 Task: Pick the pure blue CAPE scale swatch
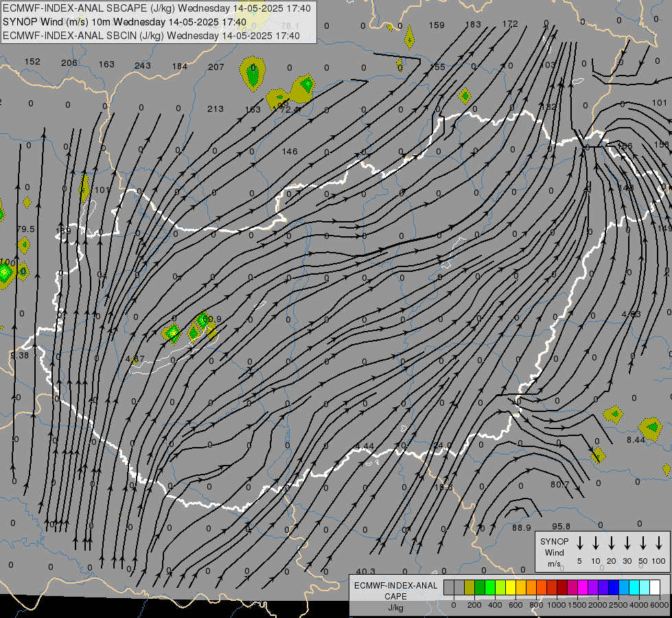[613, 587]
